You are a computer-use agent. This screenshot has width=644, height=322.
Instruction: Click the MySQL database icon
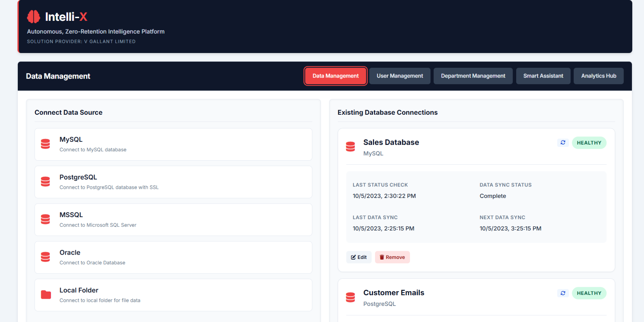point(45,144)
